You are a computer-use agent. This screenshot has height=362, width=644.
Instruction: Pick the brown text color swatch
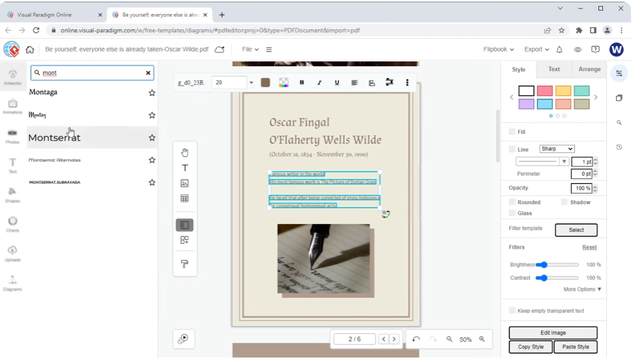[x=265, y=83]
